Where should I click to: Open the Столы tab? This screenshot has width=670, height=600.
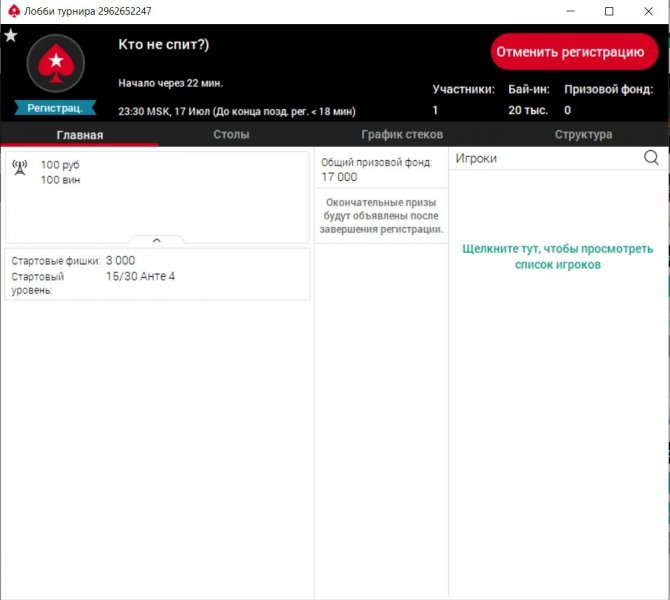pos(231,135)
